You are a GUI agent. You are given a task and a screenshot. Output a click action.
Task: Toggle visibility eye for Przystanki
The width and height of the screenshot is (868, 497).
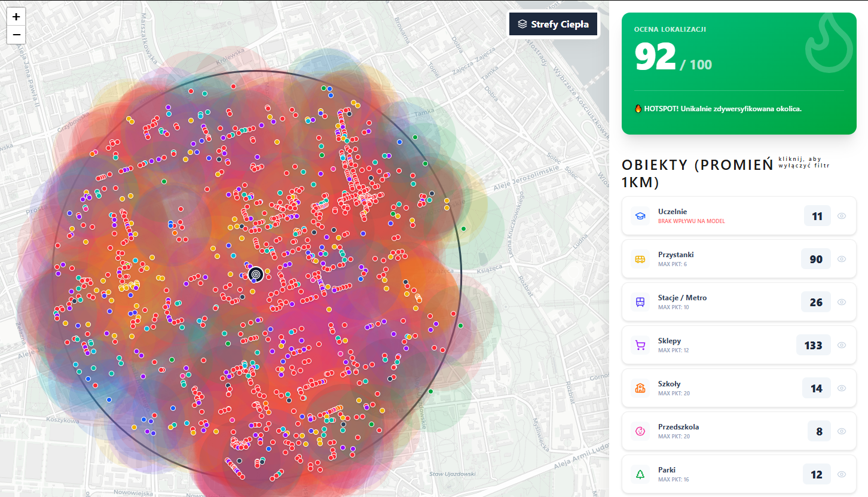pyautogui.click(x=842, y=259)
